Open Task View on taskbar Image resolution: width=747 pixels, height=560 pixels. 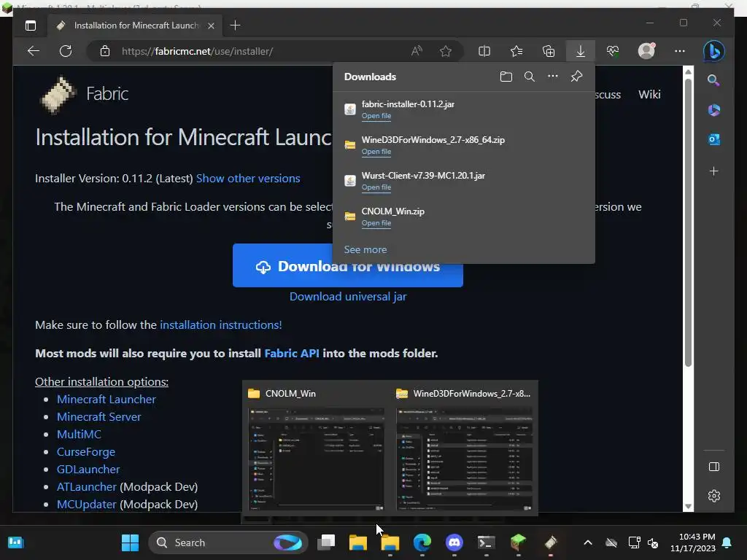tap(326, 542)
